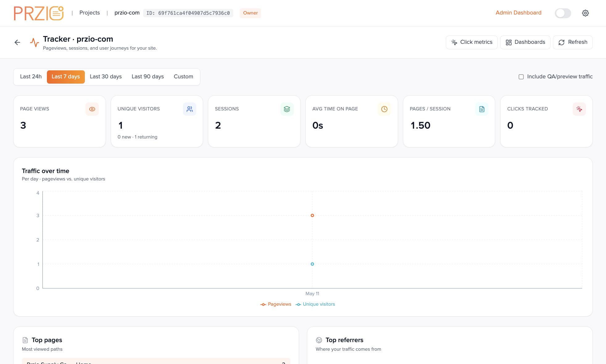Click the Pages / Session value 1.50

(x=420, y=126)
